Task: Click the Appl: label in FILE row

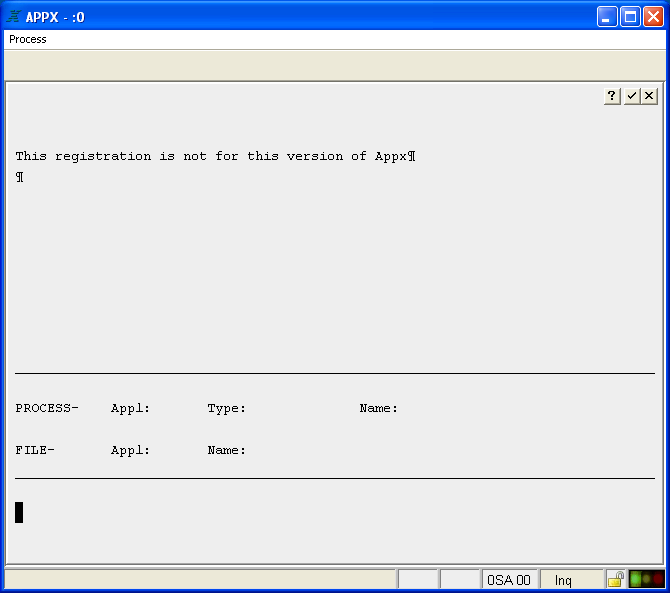Action: pos(130,450)
